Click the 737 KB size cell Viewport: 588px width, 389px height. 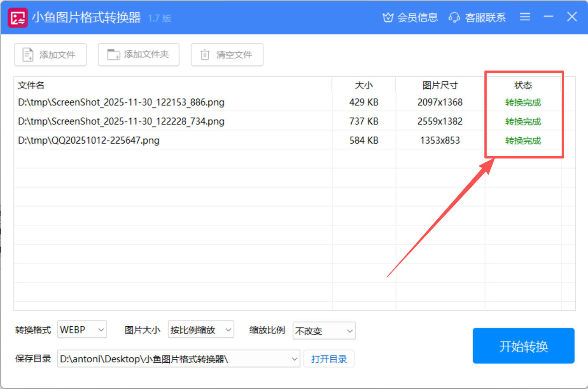click(364, 121)
